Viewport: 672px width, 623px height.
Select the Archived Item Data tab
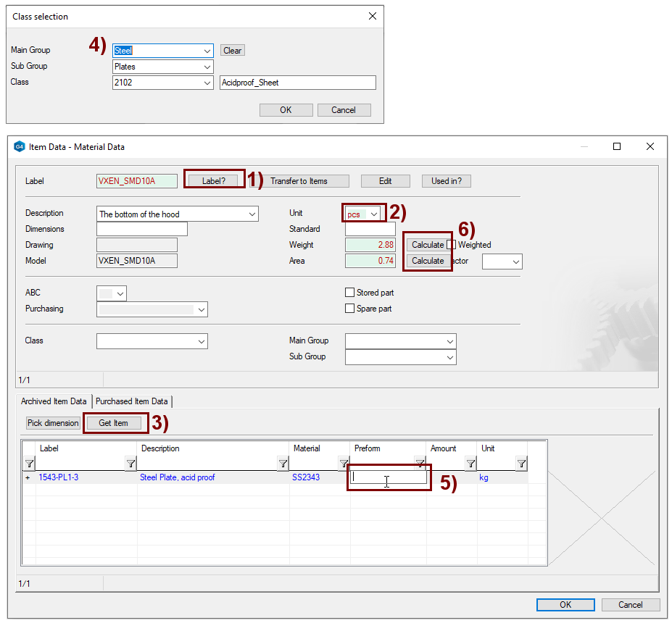(54, 401)
